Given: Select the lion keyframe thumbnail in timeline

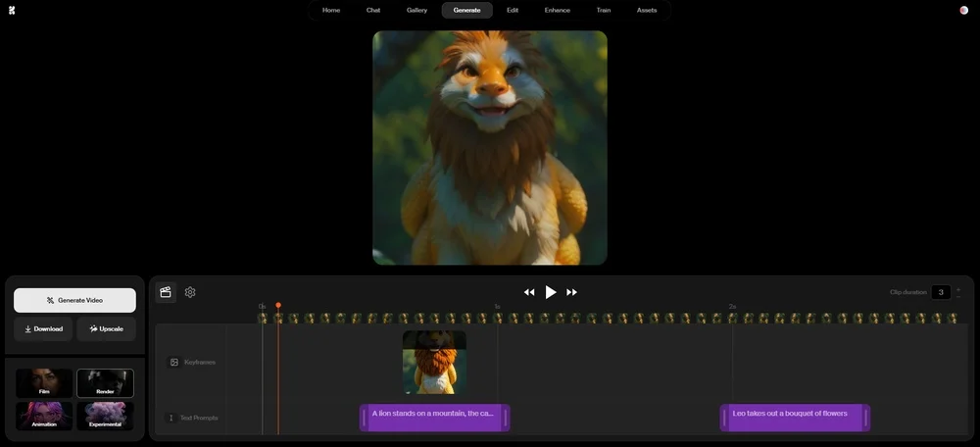Looking at the screenshot, I should 434,362.
